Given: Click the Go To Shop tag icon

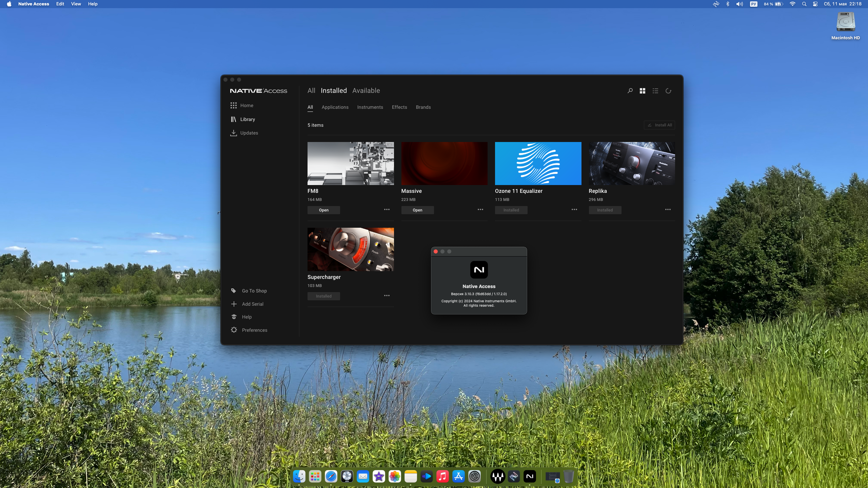Looking at the screenshot, I should (234, 291).
